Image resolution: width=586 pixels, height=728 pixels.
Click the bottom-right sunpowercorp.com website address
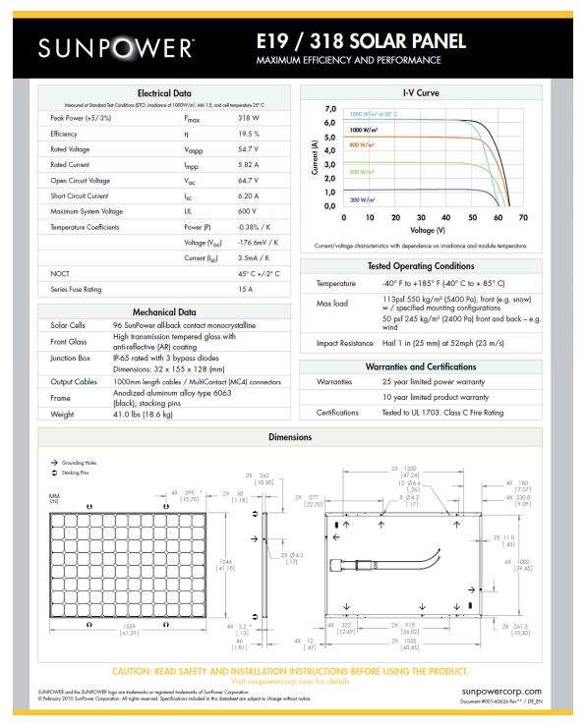pyautogui.click(x=501, y=692)
